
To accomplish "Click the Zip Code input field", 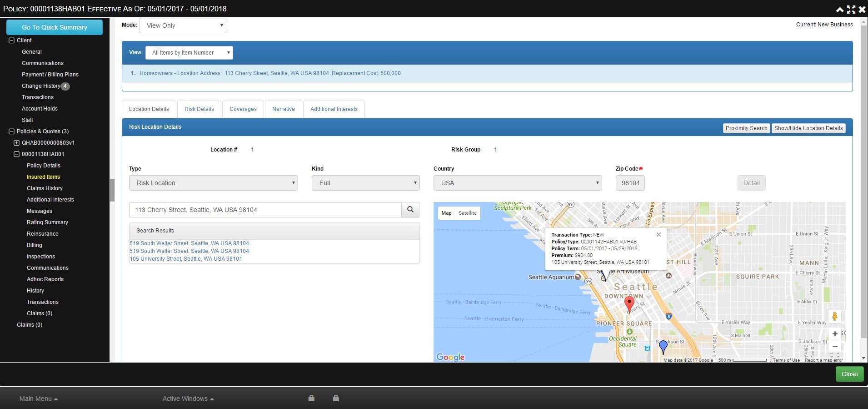I will click(x=630, y=183).
